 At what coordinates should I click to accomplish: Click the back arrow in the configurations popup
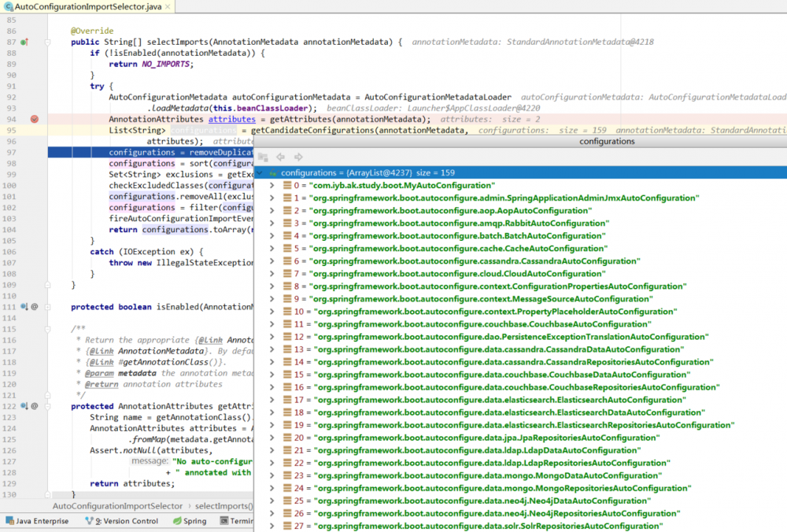point(280,156)
